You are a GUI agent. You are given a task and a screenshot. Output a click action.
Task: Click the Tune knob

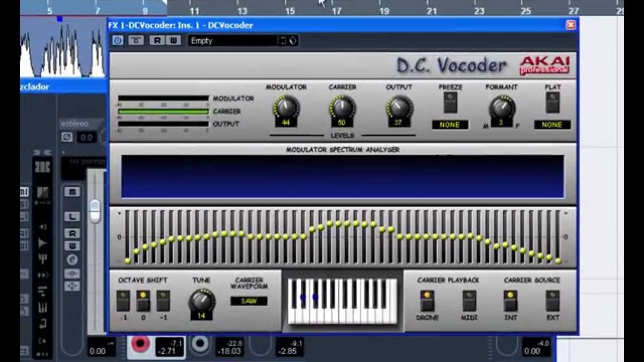tap(202, 301)
